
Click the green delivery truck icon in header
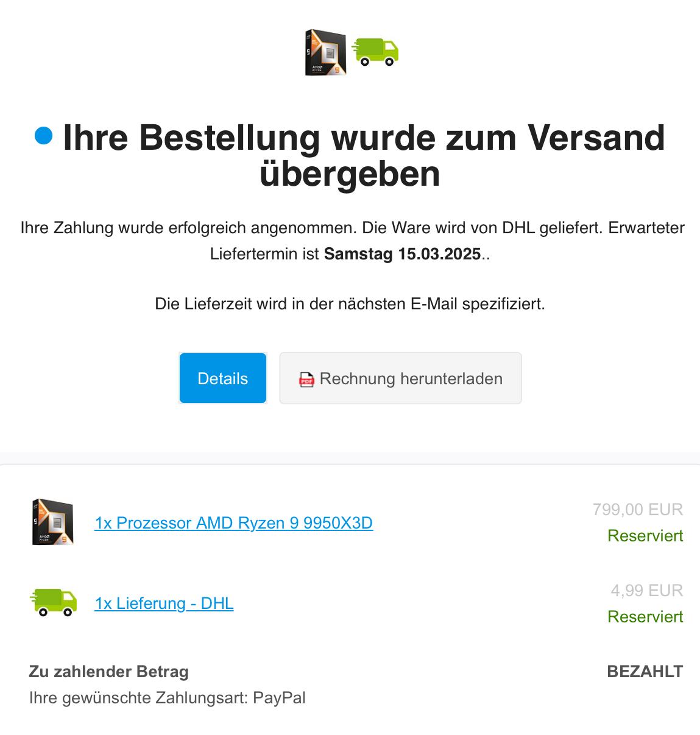coord(375,52)
